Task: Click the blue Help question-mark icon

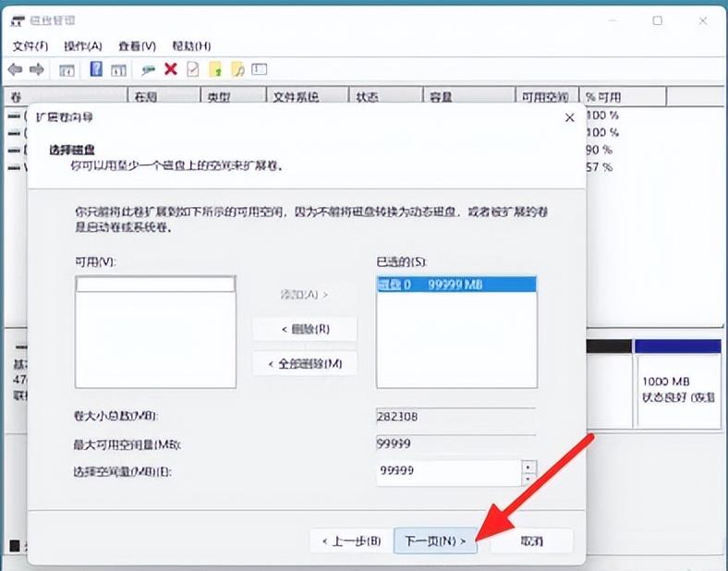Action: tap(96, 69)
